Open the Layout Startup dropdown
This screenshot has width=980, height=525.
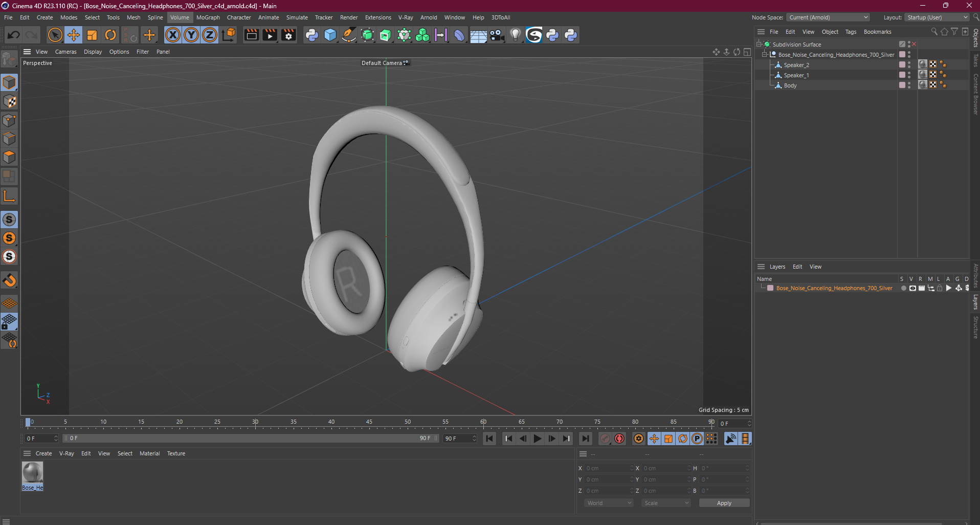938,17
